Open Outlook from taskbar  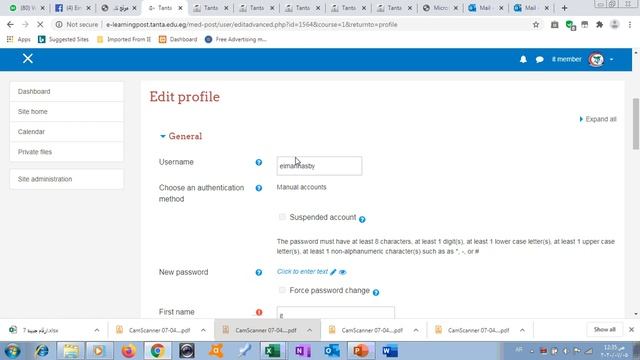tap(331, 351)
